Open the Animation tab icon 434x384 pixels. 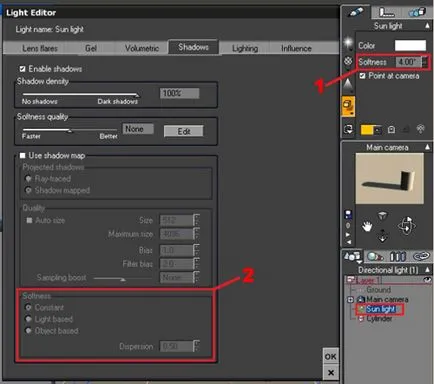tap(417, 13)
